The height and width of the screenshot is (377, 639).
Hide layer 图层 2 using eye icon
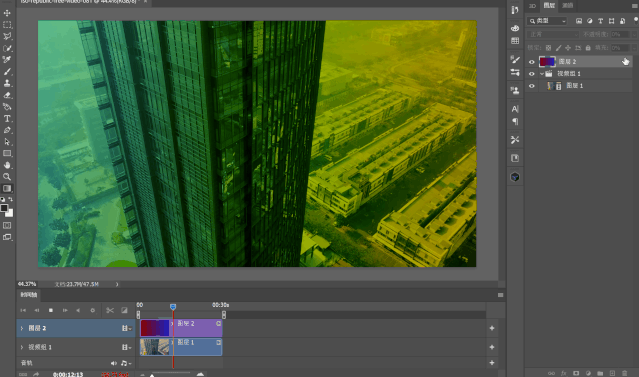click(x=531, y=62)
